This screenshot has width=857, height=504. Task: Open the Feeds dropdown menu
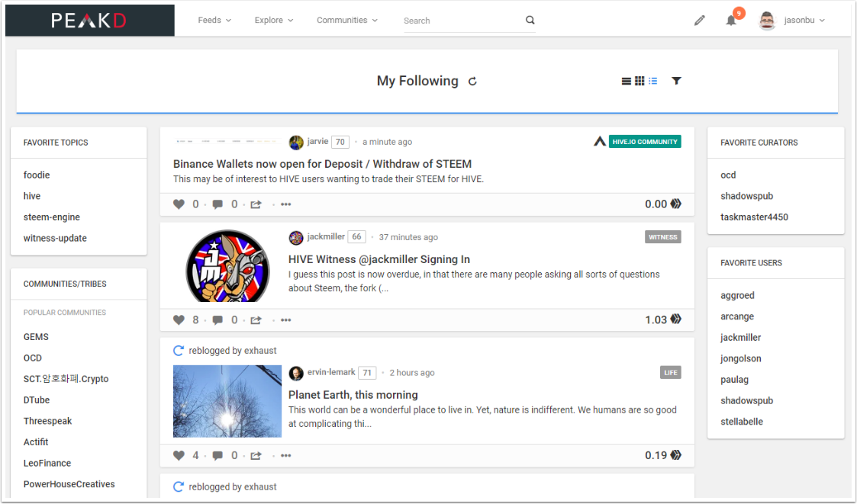click(214, 20)
